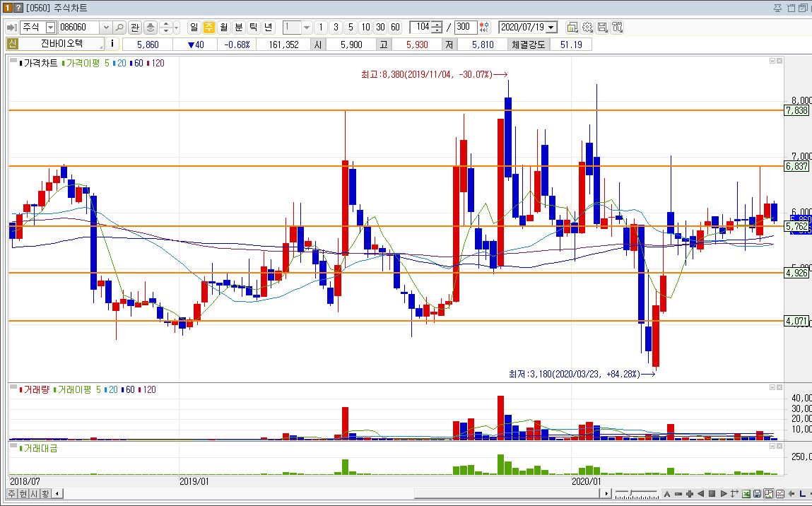The width and height of the screenshot is (812, 506).
Task: Click the 신 badge before 진바이오텍
Action: (12, 44)
